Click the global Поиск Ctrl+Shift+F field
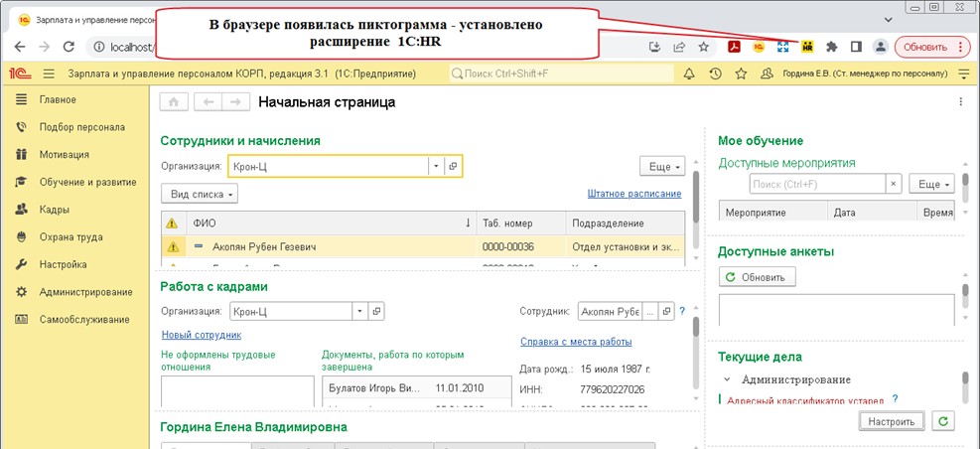 [x=561, y=74]
